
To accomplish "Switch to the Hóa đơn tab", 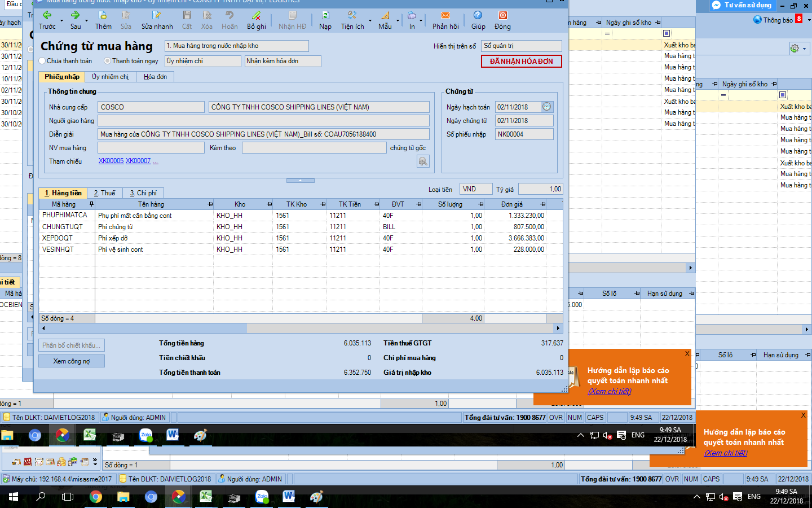I will [155, 77].
